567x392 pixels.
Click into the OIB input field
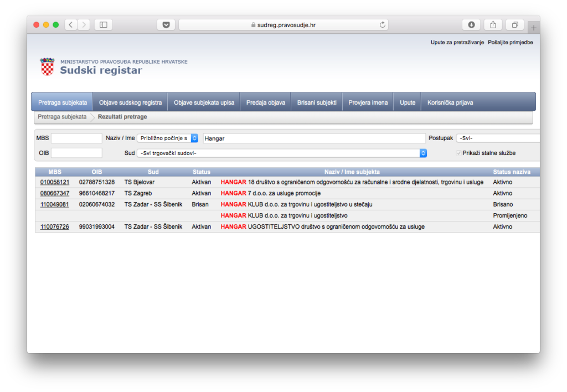[x=76, y=153]
